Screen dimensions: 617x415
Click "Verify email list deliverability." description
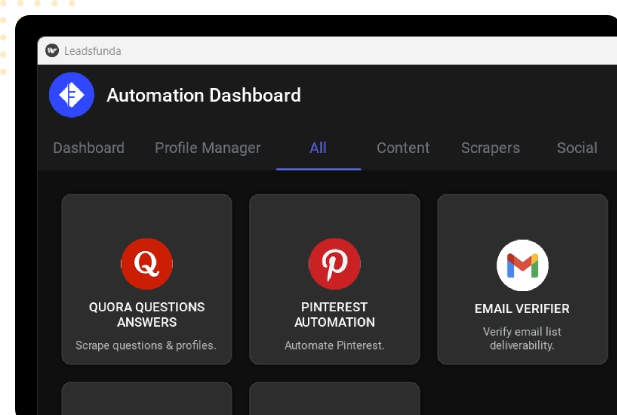522,338
